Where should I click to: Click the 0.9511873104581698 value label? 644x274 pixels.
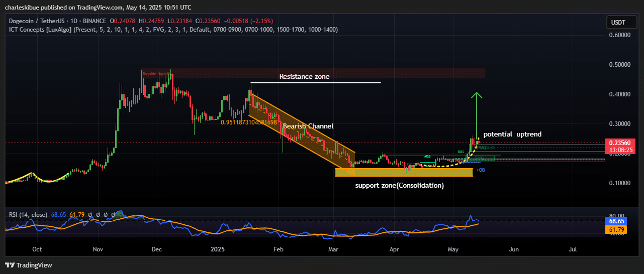(249, 122)
